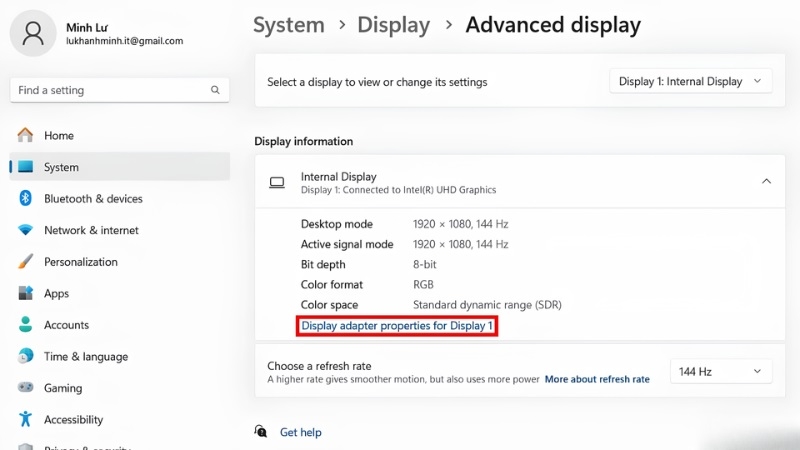Click the Accessibility figure icon
This screenshot has height=450, width=800.
click(x=25, y=419)
